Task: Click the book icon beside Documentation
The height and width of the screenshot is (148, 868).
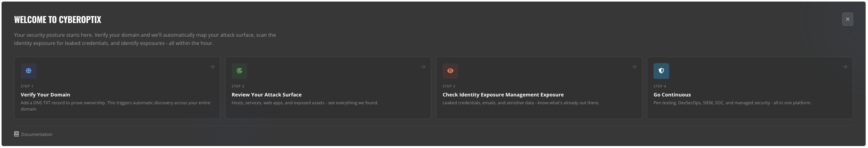Action: (16, 134)
